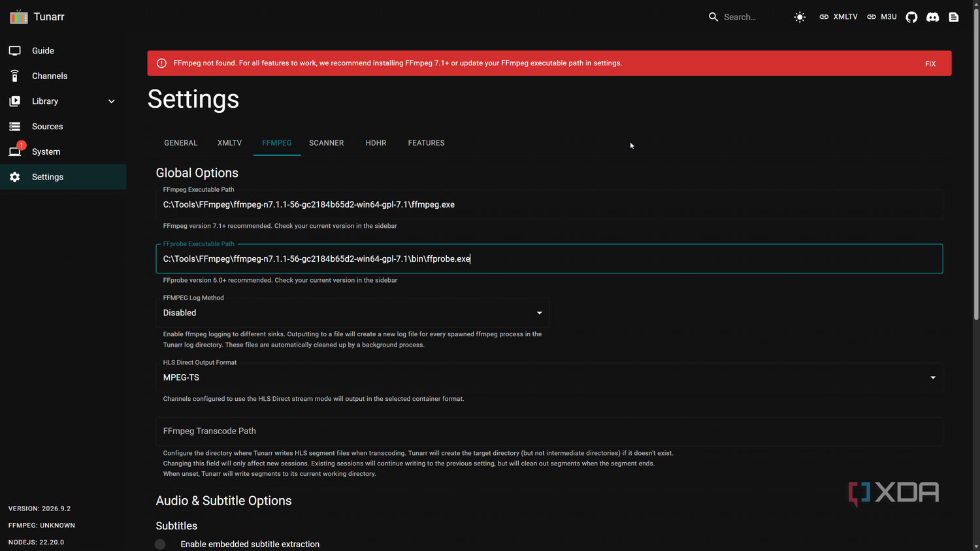Viewport: 980px width, 551px height.
Task: Open the GitHub icon link
Action: tap(911, 17)
